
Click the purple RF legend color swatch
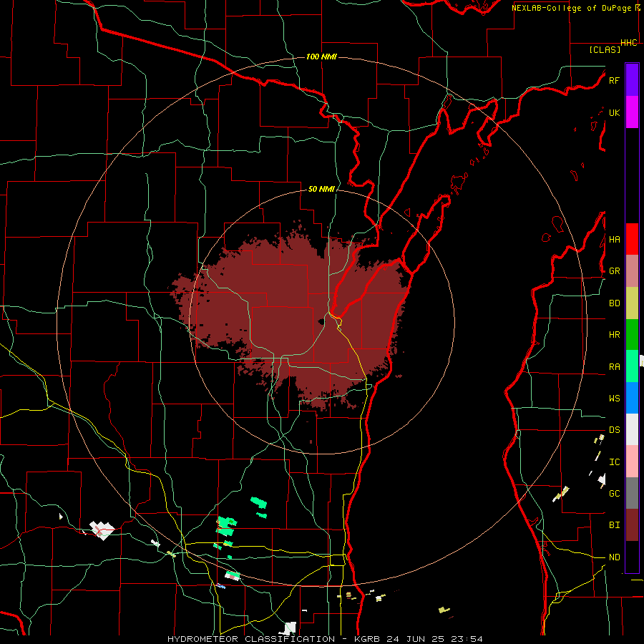pos(632,80)
